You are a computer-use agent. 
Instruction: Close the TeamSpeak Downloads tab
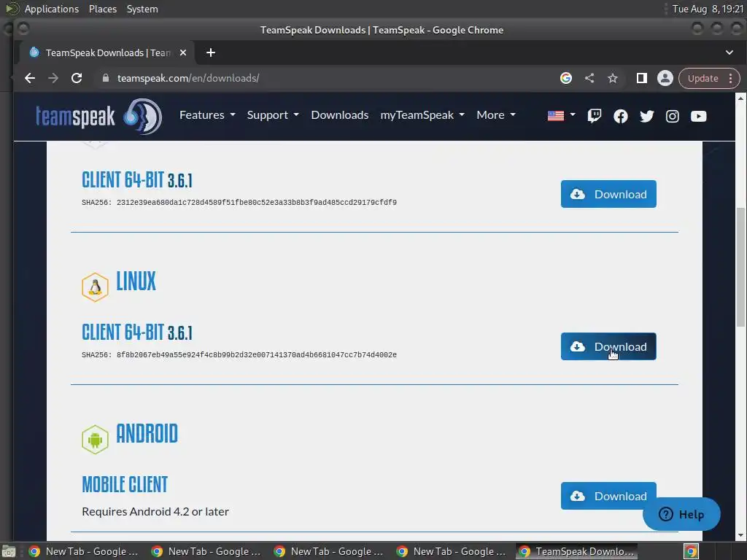click(x=183, y=52)
